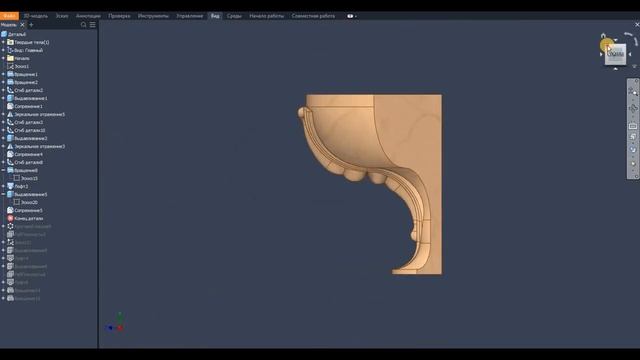Collapse the Выдавливание5 feature
640x360 pixels.
[3, 194]
